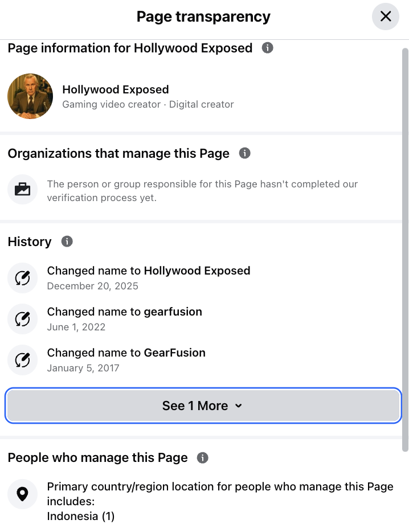The image size is (409, 532).
Task: Click info icon beside Page information heading
Action: (x=267, y=48)
